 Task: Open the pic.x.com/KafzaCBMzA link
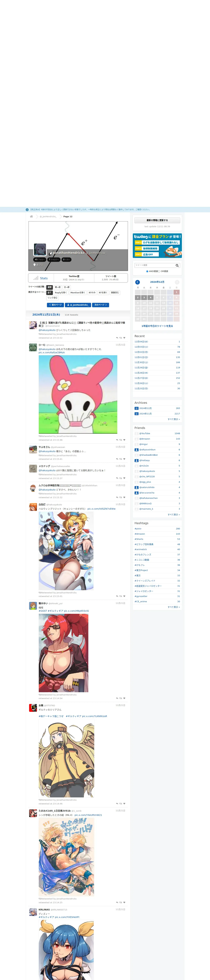coord(52,353)
